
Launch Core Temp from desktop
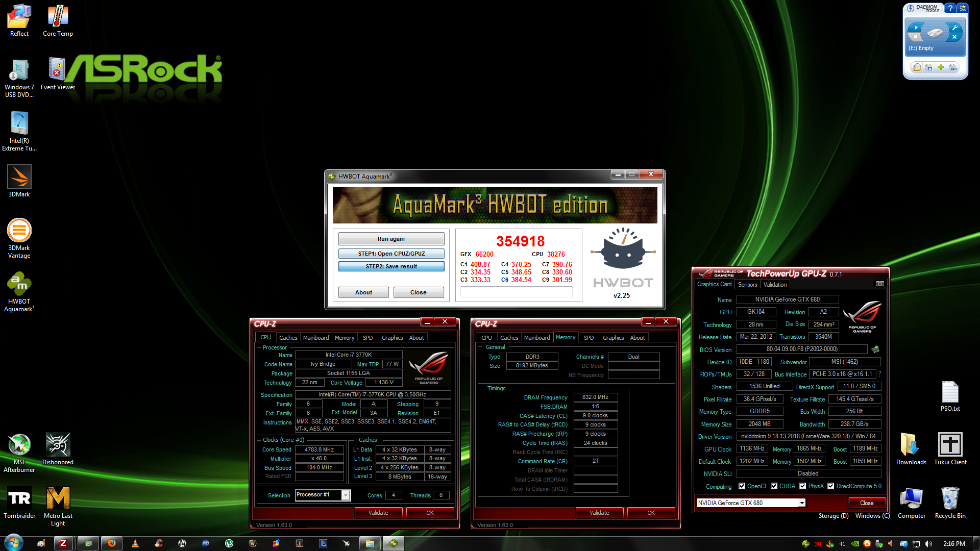[x=58, y=20]
